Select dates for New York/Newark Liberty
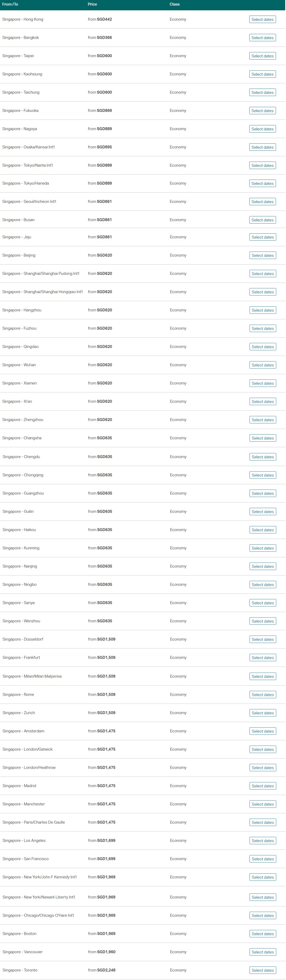The width and height of the screenshot is (286, 980). coord(262,897)
